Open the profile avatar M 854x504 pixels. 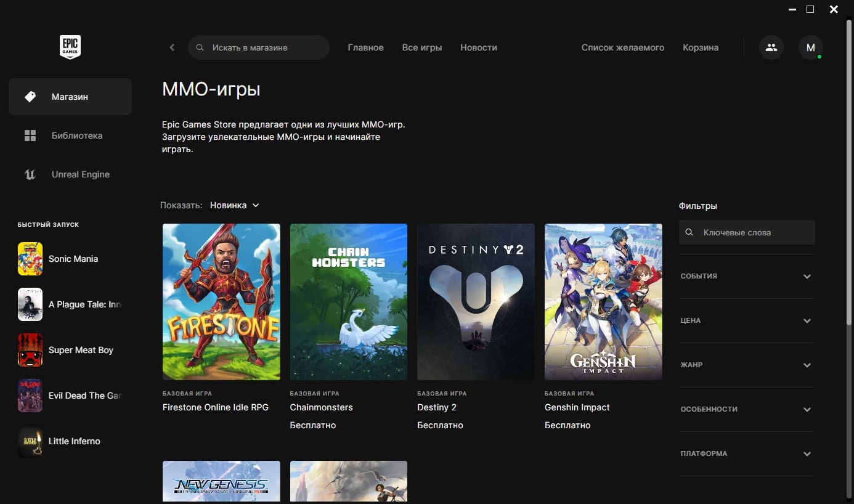[811, 47]
